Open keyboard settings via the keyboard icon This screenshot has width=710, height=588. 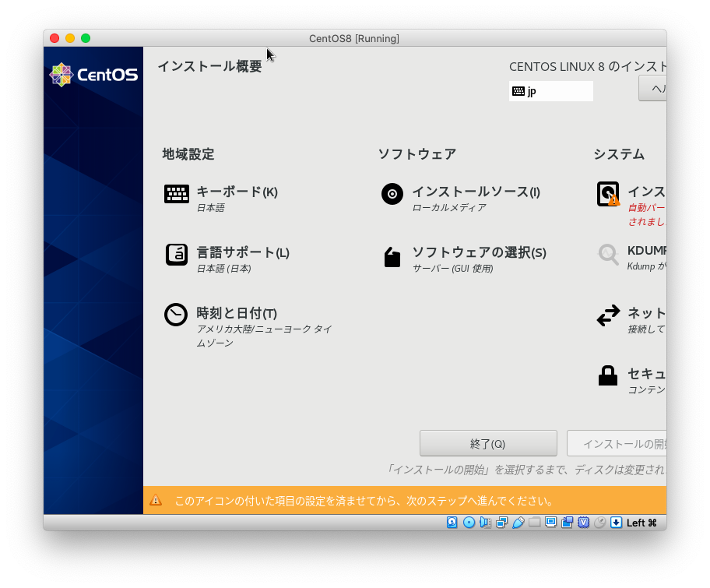pyautogui.click(x=177, y=195)
